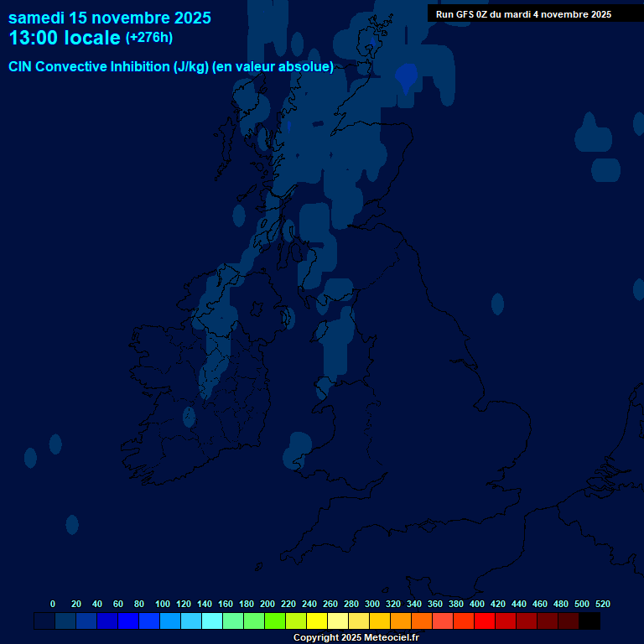Click the '13:00 locale' time label
Image resolution: width=644 pixels, height=644 pixels.
coord(65,38)
